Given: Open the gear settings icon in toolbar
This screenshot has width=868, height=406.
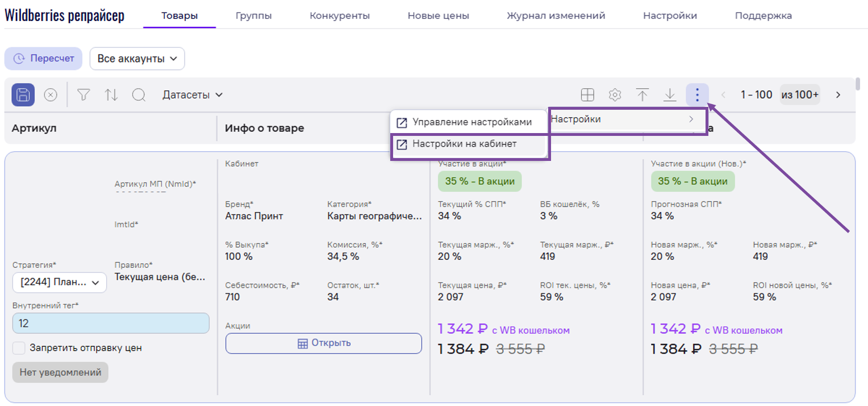Looking at the screenshot, I should pos(615,95).
